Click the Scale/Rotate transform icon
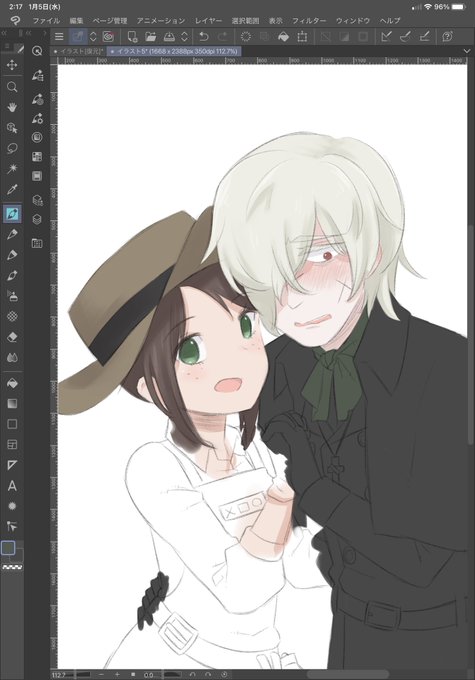 (x=302, y=37)
